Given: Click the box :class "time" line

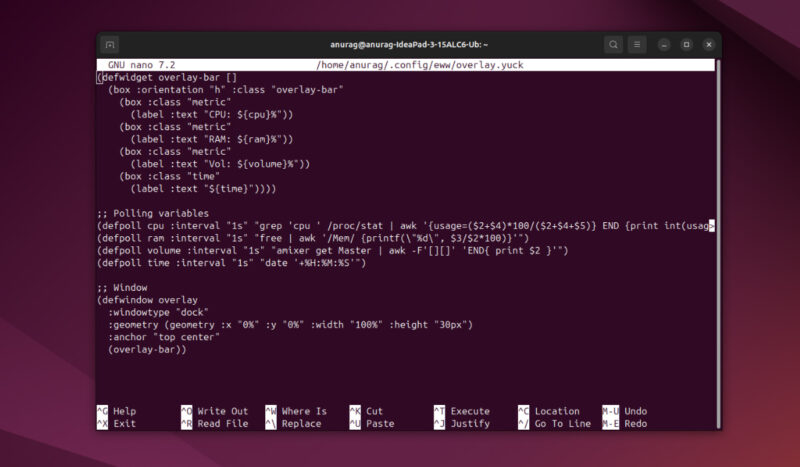Looking at the screenshot, I should (169, 177).
